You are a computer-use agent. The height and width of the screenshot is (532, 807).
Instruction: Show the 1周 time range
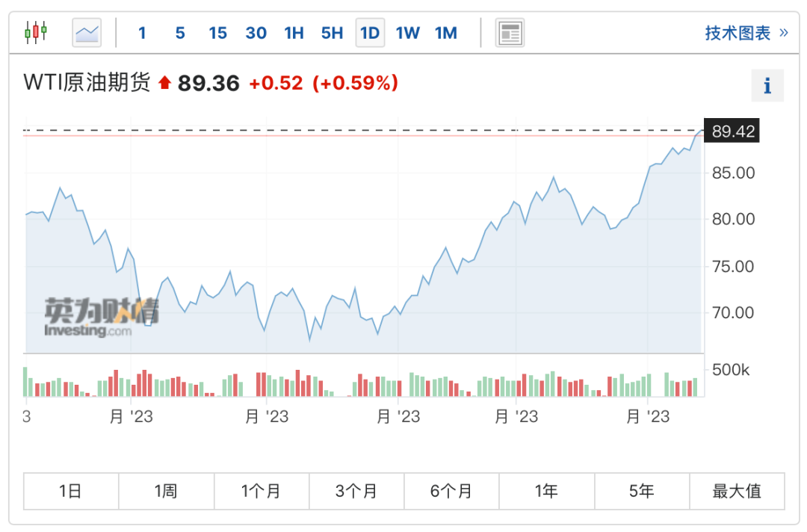[166, 492]
